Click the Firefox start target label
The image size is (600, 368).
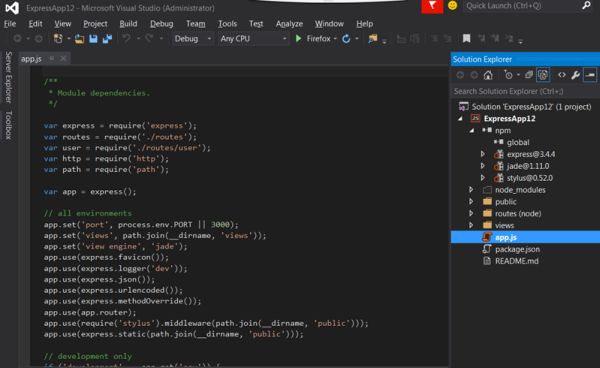point(318,39)
